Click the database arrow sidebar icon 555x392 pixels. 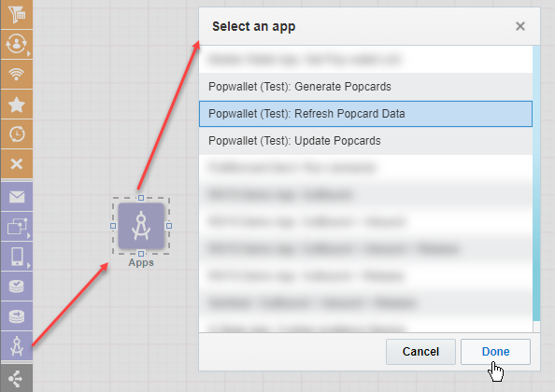click(x=16, y=315)
